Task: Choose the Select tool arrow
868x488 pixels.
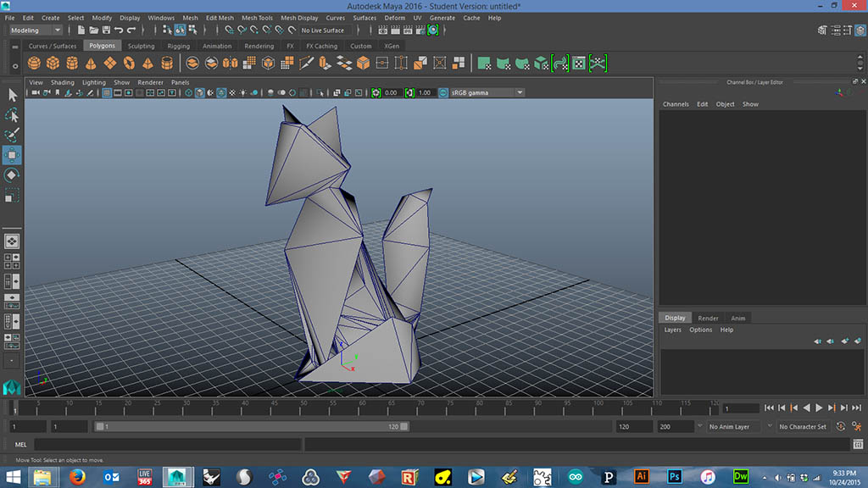Action: pos(12,95)
